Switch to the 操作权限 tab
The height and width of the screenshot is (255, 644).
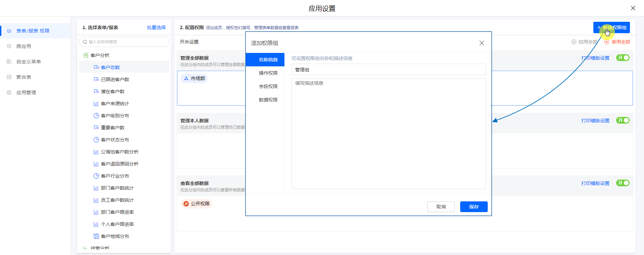268,73
